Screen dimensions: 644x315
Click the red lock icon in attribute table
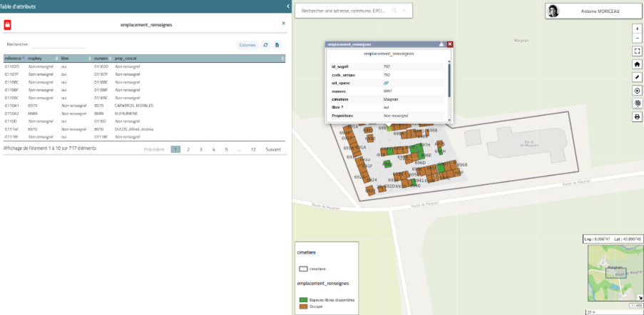coord(7,25)
